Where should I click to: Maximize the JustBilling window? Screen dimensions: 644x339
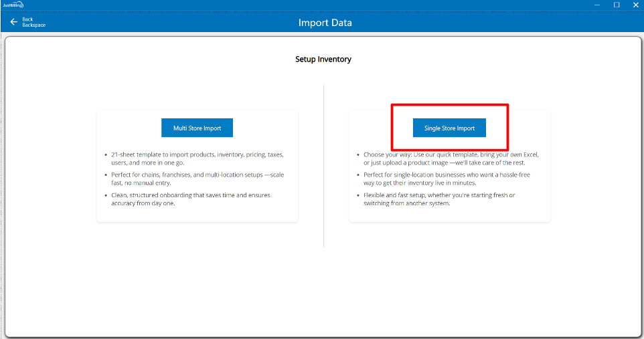(617, 5)
